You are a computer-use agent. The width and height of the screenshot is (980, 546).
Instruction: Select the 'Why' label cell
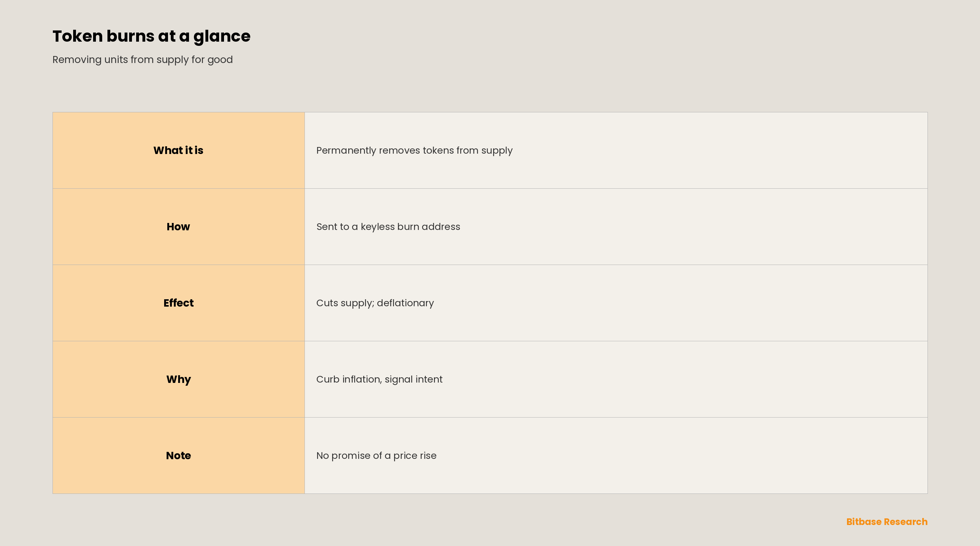(178, 379)
